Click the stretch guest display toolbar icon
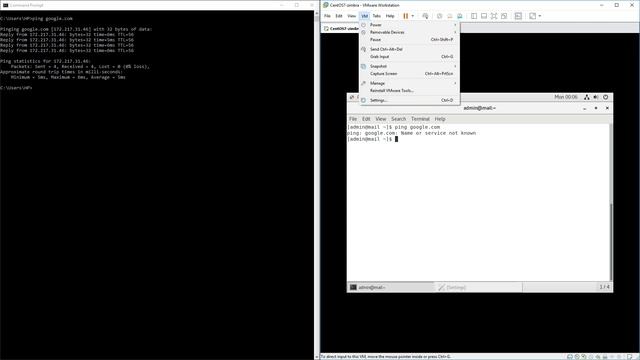Viewport: 640px width, 360px height. [x=532, y=16]
